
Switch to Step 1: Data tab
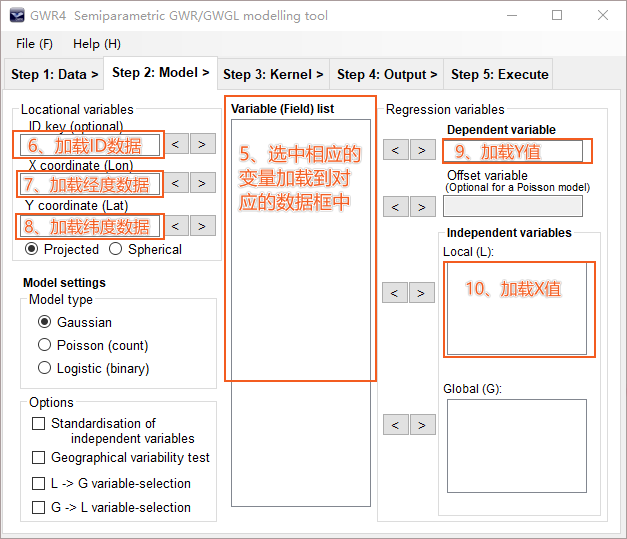tap(54, 74)
